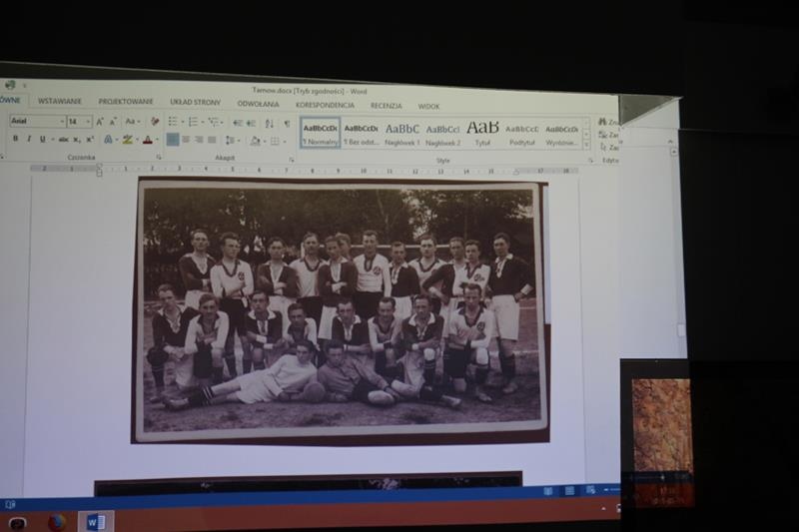Image resolution: width=799 pixels, height=532 pixels.
Task: Open the WSTAWIANIE ribbon tab
Action: tap(60, 102)
